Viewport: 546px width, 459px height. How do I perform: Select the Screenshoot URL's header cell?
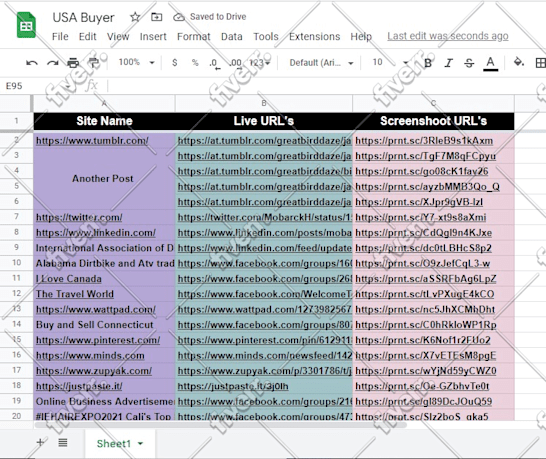(x=433, y=121)
